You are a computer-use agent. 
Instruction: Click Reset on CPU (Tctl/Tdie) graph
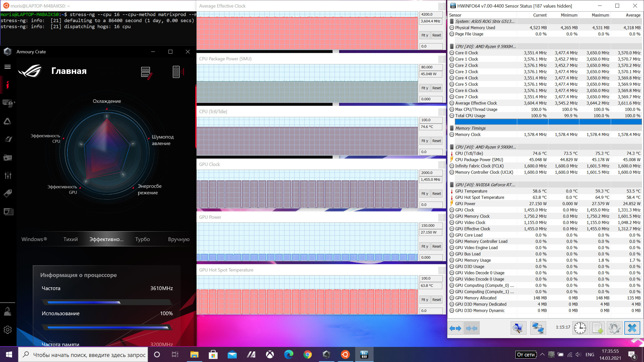pos(437,141)
